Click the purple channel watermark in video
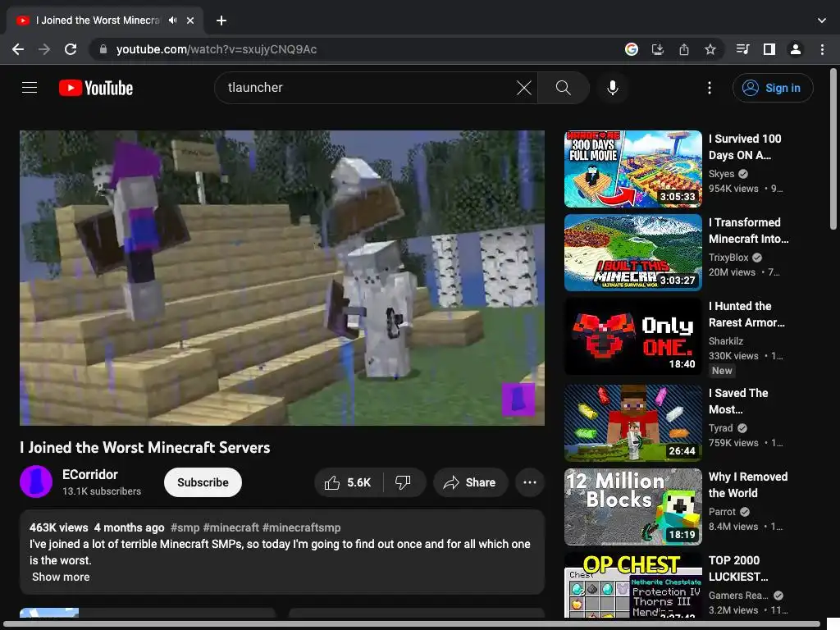The image size is (840, 630). 518,399
